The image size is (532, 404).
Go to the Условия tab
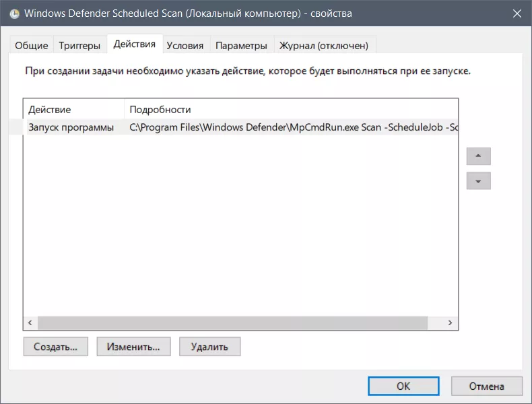(185, 46)
